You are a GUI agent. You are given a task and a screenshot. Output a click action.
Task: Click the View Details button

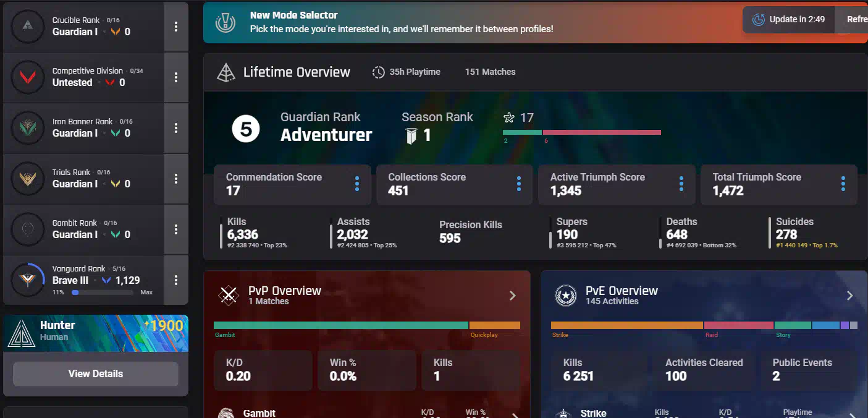pos(96,373)
